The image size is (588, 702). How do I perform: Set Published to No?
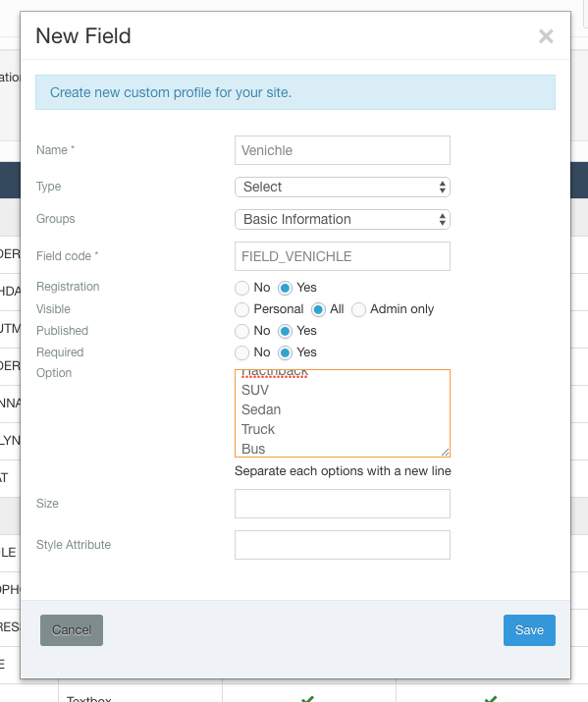242,331
